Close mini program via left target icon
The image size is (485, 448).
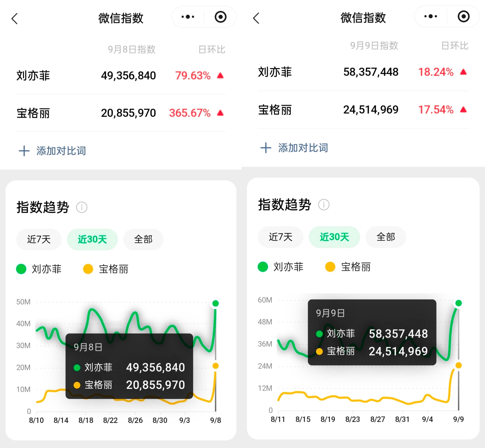tap(220, 17)
